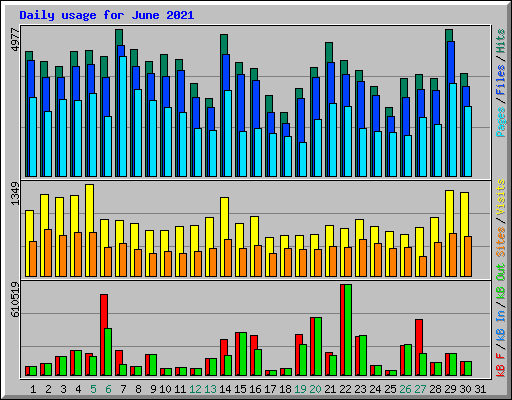Click day 22 on the x-axis
This screenshot has width=512, height=400.
tap(345, 389)
